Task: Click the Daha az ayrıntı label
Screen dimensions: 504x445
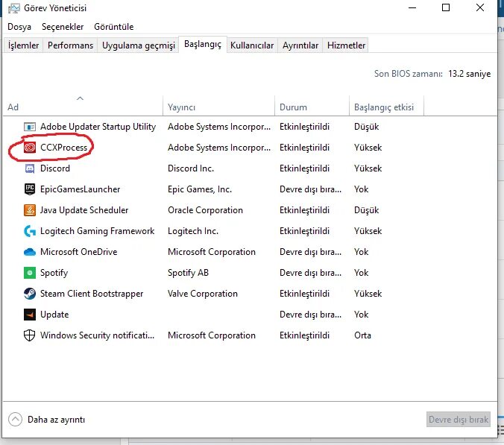Action: (56, 420)
